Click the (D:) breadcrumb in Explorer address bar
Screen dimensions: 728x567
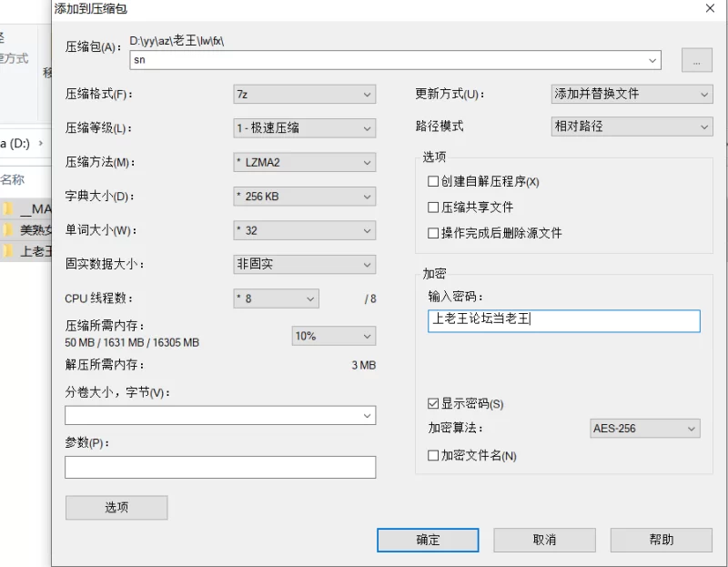(x=15, y=144)
